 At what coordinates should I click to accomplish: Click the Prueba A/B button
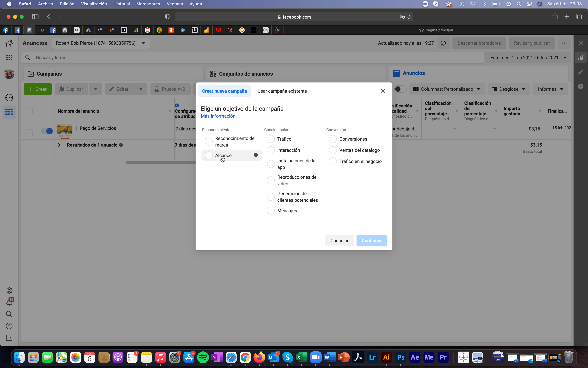click(x=170, y=89)
